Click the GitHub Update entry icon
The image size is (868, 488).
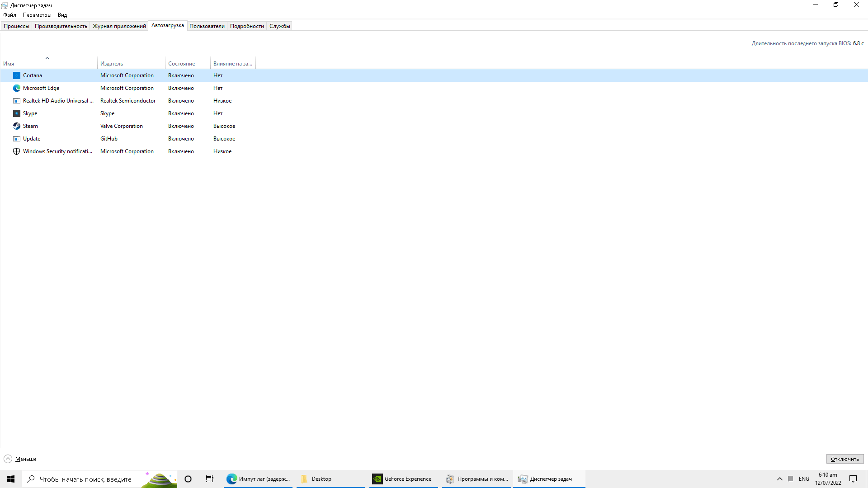17,139
